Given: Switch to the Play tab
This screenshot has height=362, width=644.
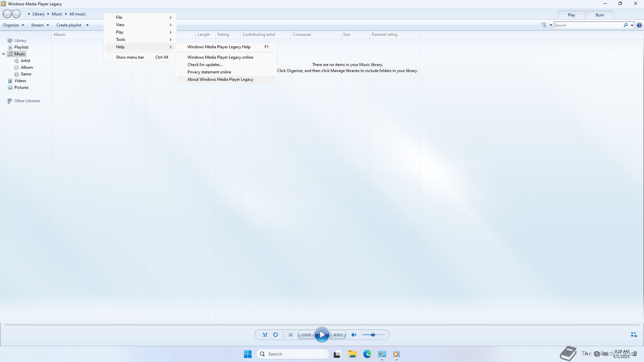Looking at the screenshot, I should tap(571, 15).
